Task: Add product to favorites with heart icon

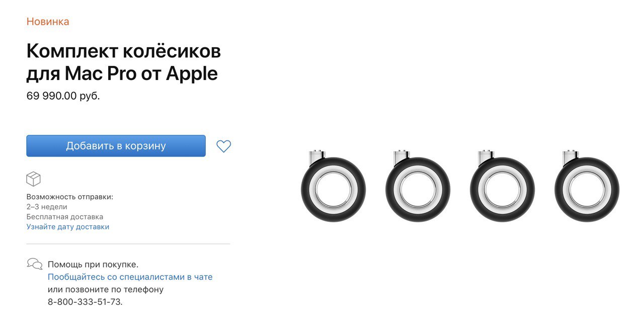Action: tap(223, 146)
